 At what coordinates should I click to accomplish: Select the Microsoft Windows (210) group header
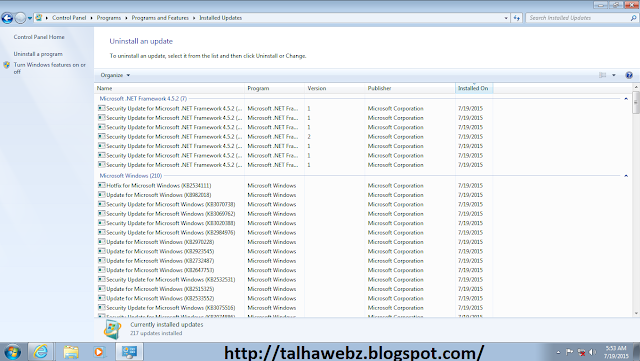[131, 176]
